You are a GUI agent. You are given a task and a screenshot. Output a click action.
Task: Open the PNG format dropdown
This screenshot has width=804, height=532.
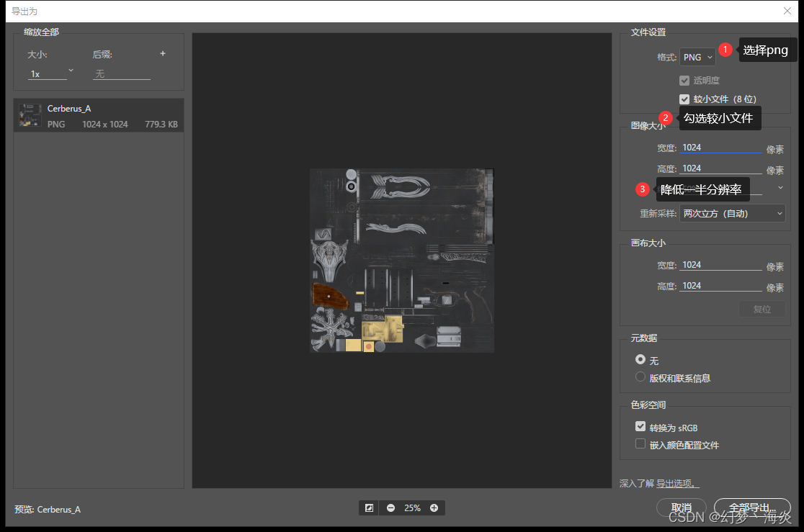(697, 57)
